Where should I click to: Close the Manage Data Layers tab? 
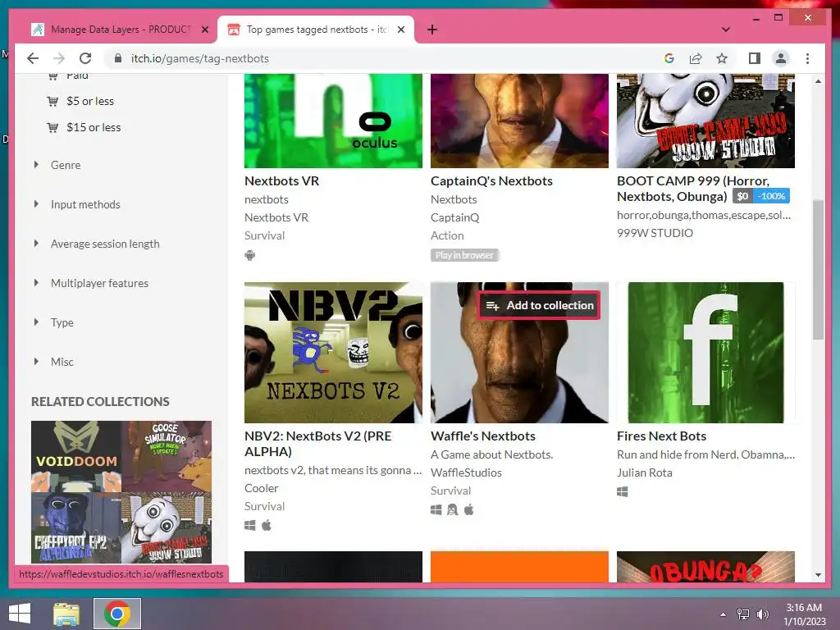click(x=204, y=30)
